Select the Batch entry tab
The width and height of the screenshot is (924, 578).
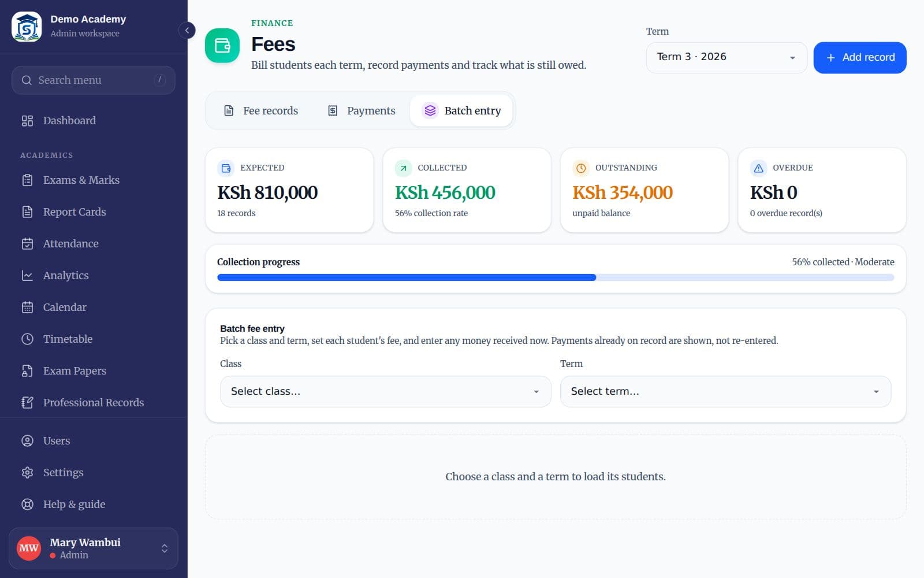click(x=461, y=110)
